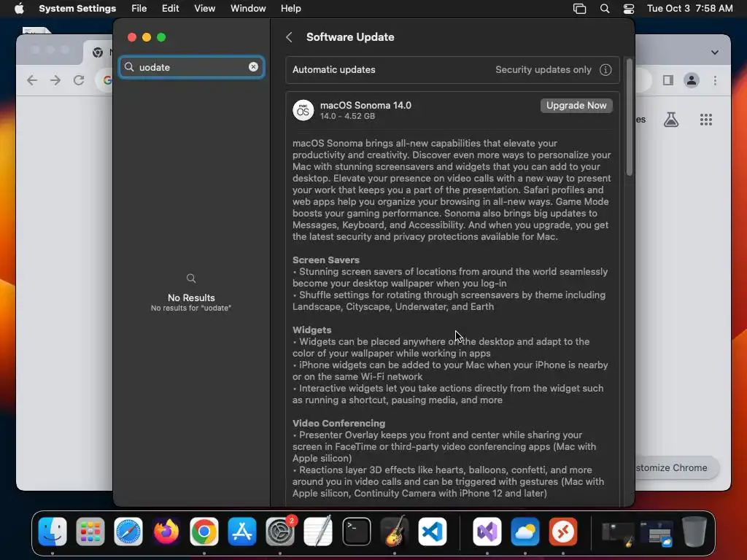Click the Stage Manager menu bar icon
Image resolution: width=747 pixels, height=560 pixels.
pyautogui.click(x=579, y=9)
